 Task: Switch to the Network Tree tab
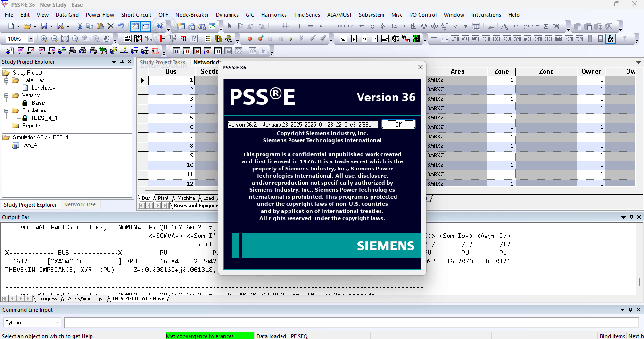tap(80, 204)
